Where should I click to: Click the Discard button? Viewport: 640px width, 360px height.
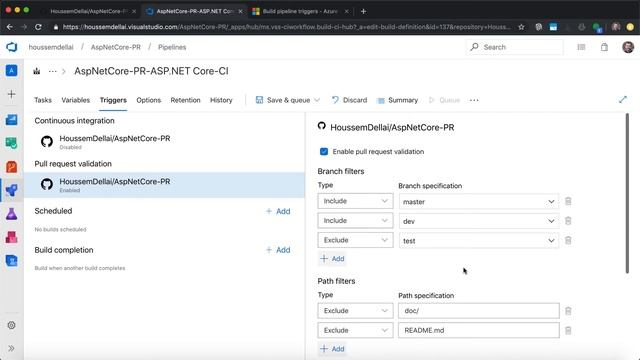[349, 100]
